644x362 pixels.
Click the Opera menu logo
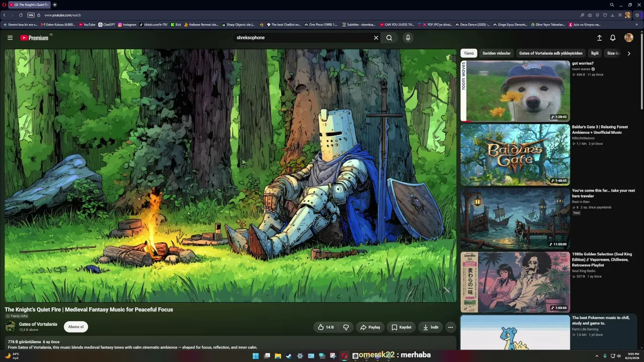tap(4, 5)
